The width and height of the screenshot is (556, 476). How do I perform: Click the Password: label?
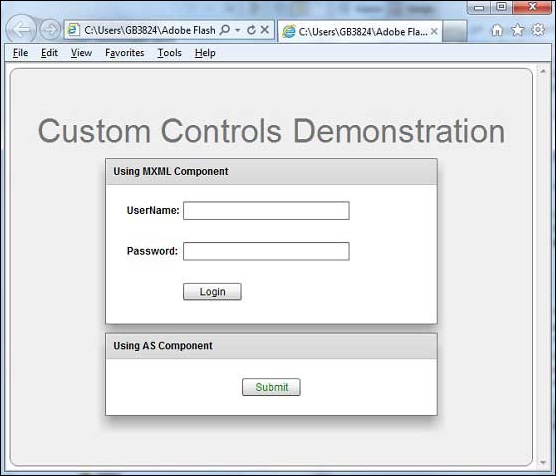152,251
